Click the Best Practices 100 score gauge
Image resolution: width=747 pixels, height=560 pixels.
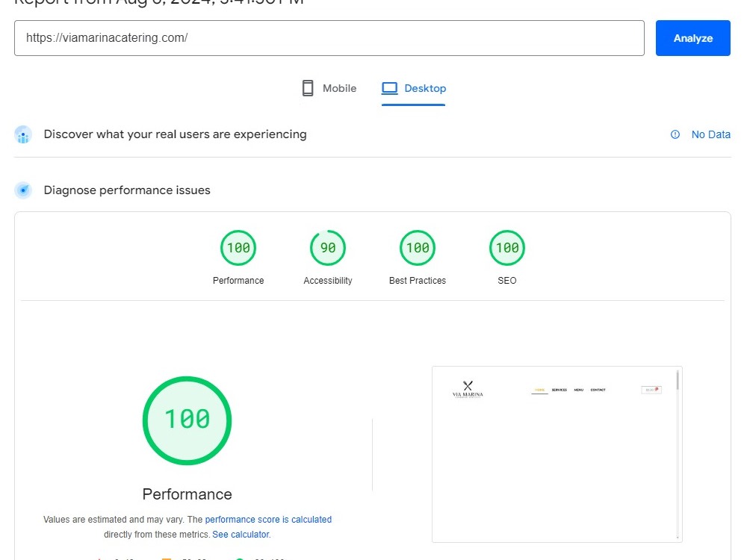(x=418, y=248)
